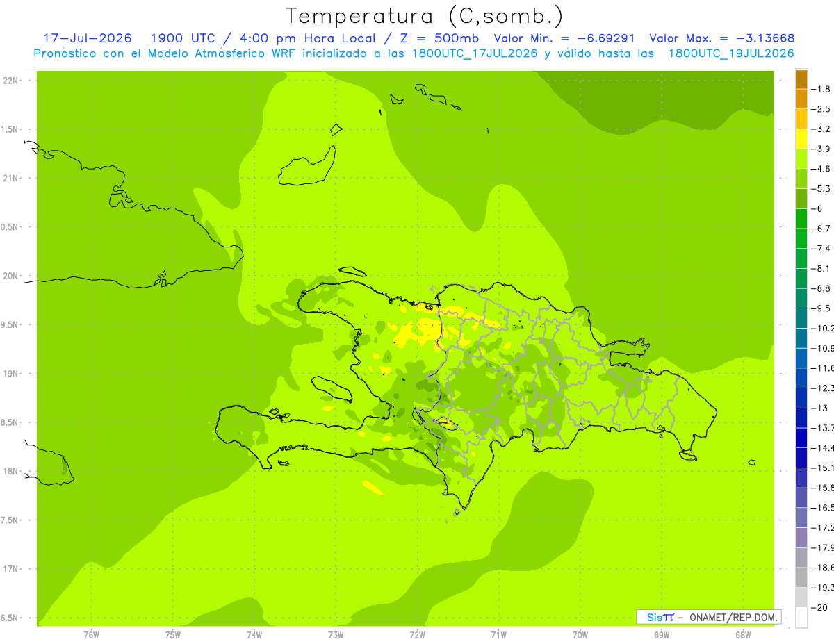Image resolution: width=834 pixels, height=644 pixels.
Task: Select "Valor Max. = -3.13668"
Action: (x=721, y=38)
